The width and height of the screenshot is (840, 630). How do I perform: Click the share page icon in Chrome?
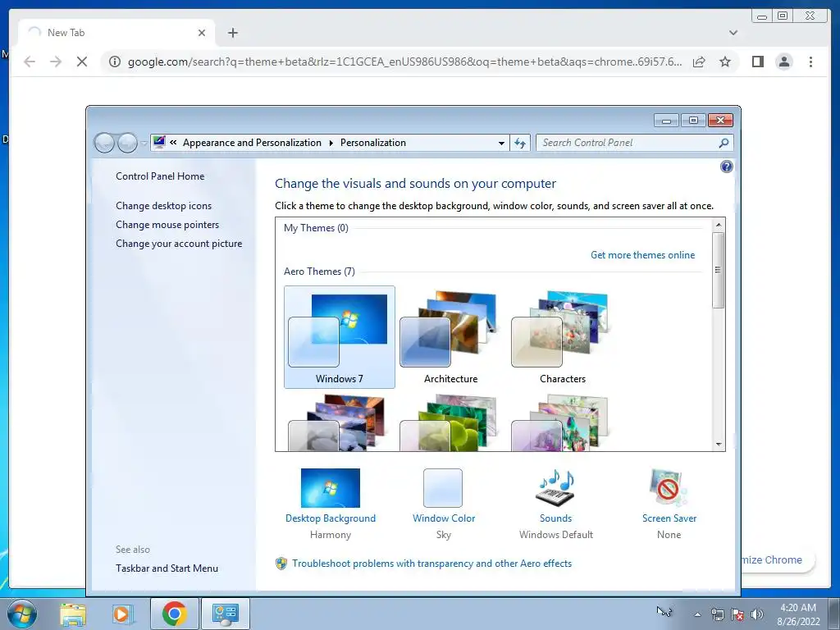(x=699, y=62)
